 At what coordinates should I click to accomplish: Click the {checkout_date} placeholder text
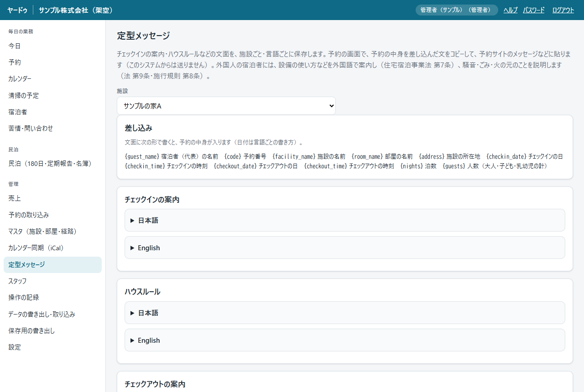(x=235, y=166)
